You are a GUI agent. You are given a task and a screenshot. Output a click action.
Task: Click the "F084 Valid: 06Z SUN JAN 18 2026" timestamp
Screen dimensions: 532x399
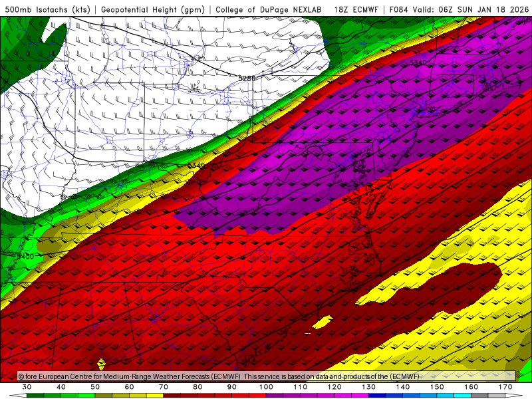coord(459,9)
